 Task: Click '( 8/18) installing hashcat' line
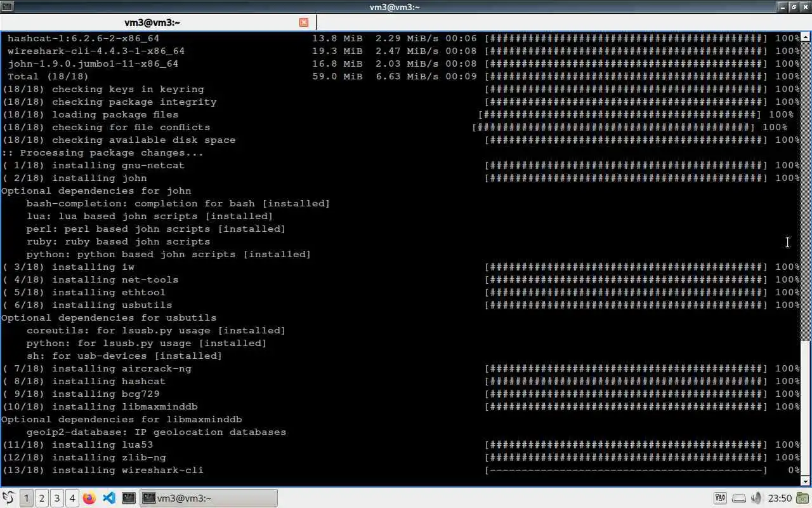pos(84,381)
